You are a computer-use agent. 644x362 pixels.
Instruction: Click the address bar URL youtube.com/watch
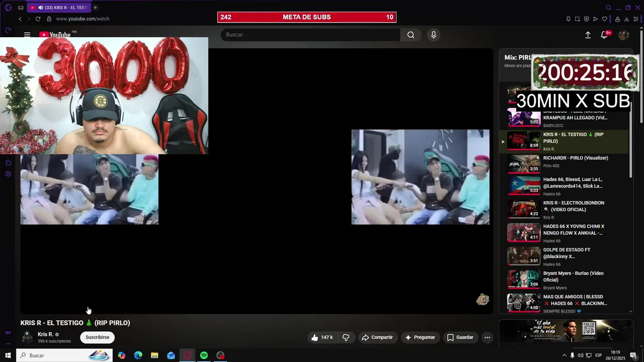(83, 19)
